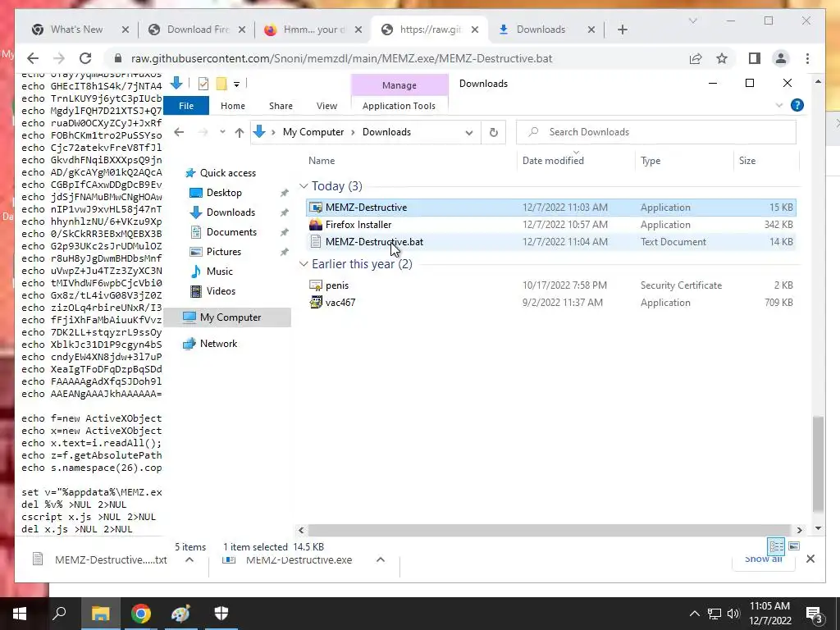Click the Search Downloads field
The height and width of the screenshot is (630, 840).
tap(656, 132)
